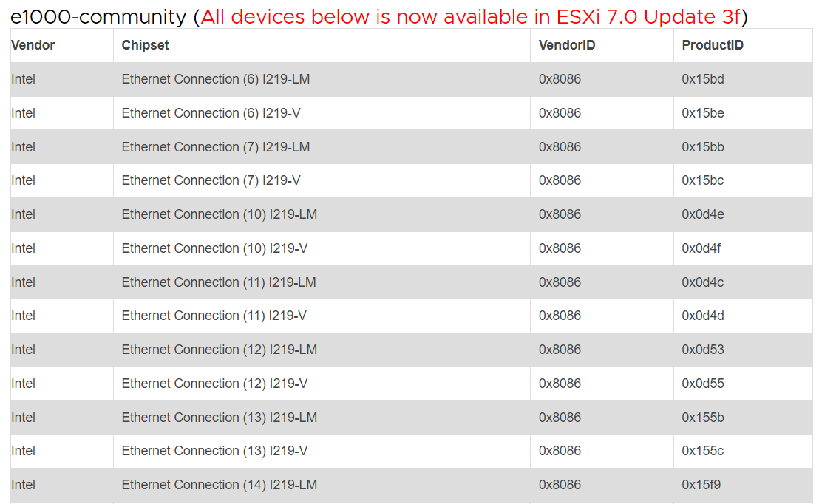Select Ethernet Connection (6) I219-LM cell
The width and height of the screenshot is (819, 504).
pos(216,79)
